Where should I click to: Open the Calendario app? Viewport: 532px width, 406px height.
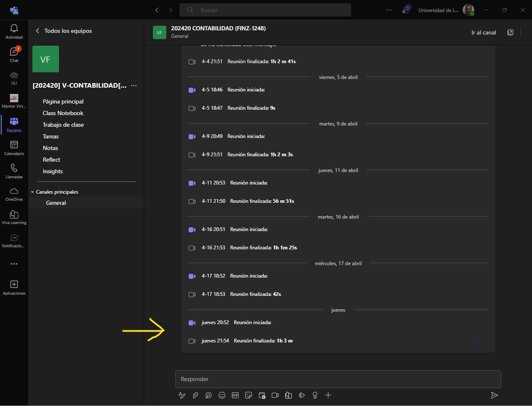coord(14,148)
